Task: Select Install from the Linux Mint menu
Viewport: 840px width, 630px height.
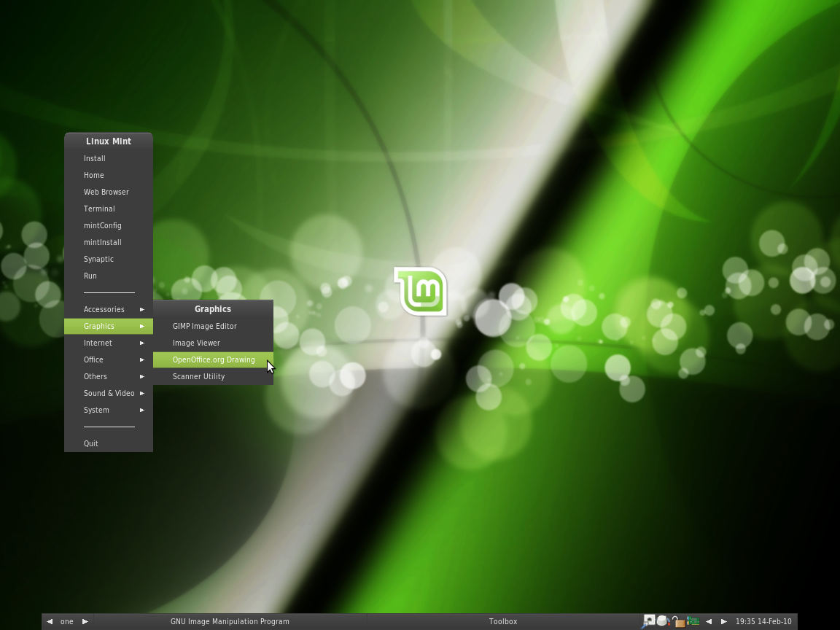Action: coord(108,158)
